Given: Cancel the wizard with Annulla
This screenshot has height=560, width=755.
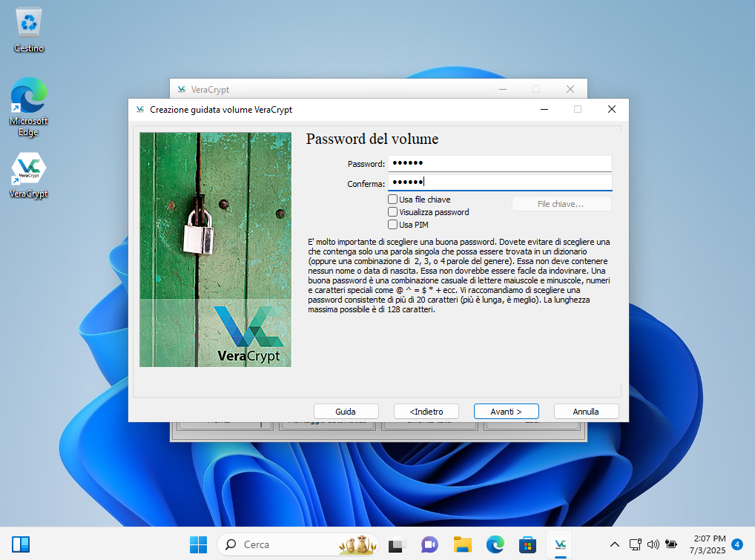Looking at the screenshot, I should (586, 412).
